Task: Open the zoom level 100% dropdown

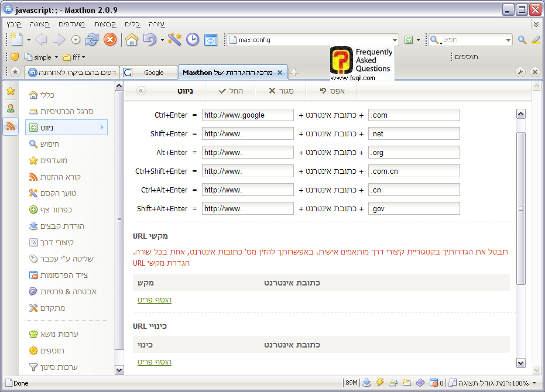Action: click(x=533, y=383)
